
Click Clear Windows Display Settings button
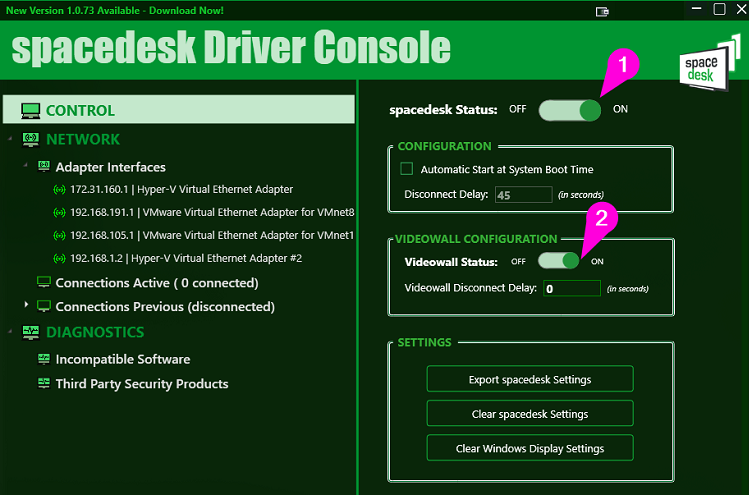tap(530, 448)
